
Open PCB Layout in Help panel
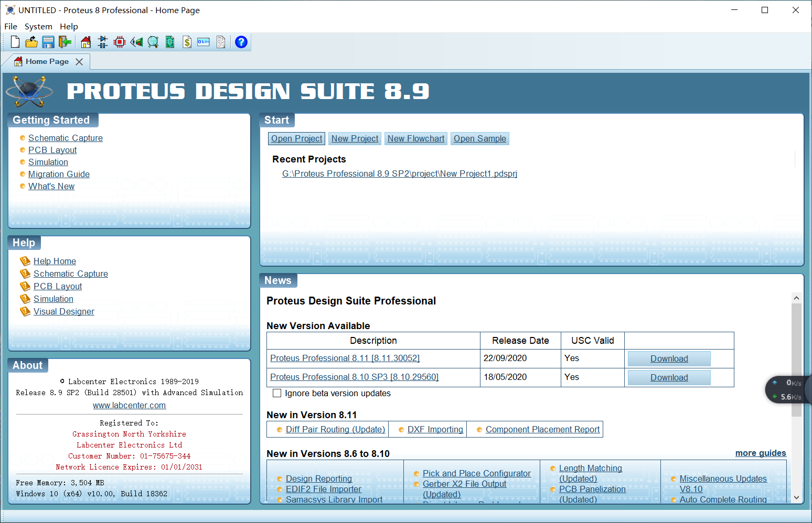[58, 286]
